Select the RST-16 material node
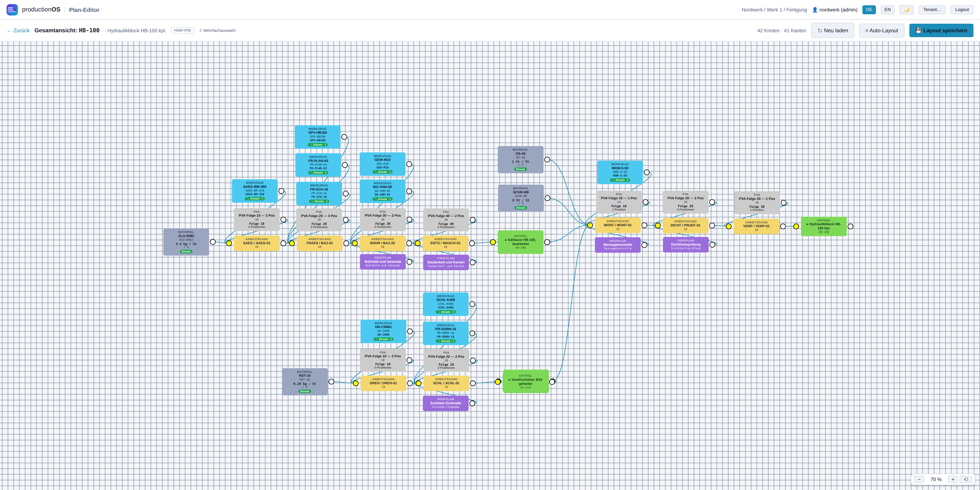Image resolution: width=980 pixels, height=490 pixels. coord(305,382)
